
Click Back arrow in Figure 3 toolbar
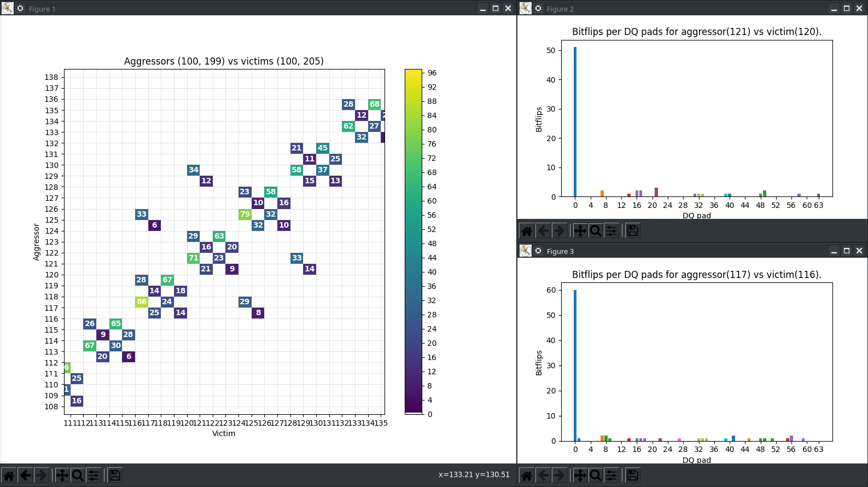pyautogui.click(x=543, y=475)
